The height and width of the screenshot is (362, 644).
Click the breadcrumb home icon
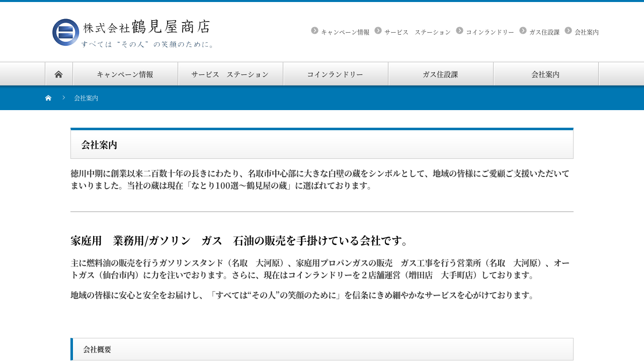click(48, 98)
